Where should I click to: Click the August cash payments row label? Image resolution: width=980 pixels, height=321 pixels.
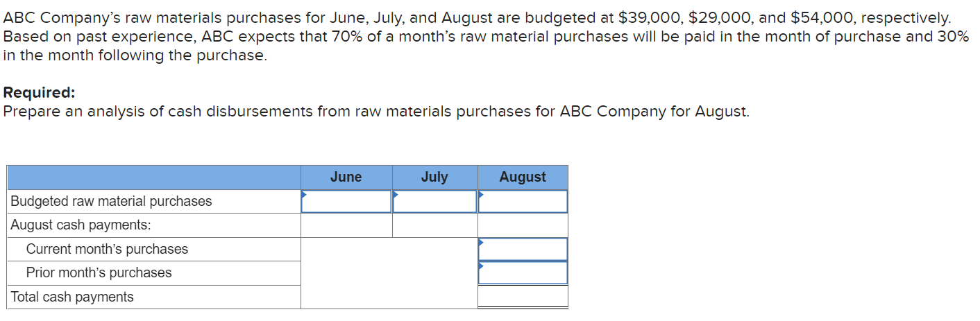(x=81, y=225)
